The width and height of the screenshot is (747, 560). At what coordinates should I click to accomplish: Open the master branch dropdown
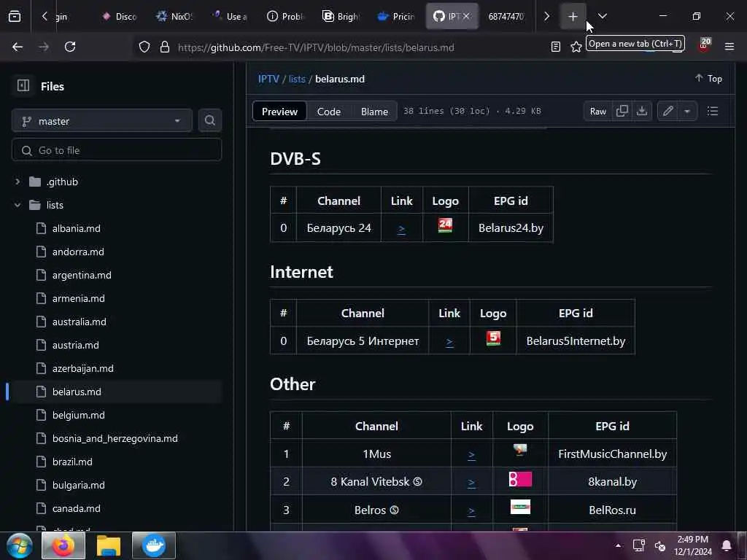(102, 121)
